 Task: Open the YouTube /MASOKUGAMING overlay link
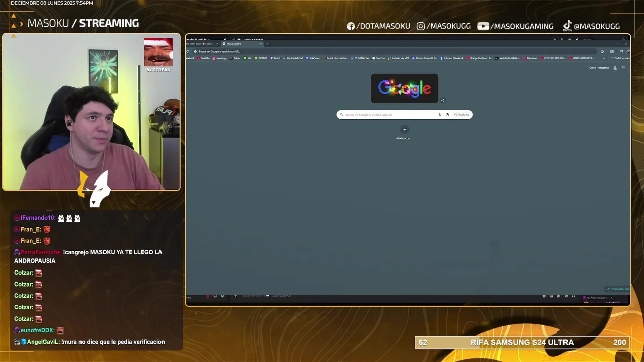pyautogui.click(x=515, y=26)
